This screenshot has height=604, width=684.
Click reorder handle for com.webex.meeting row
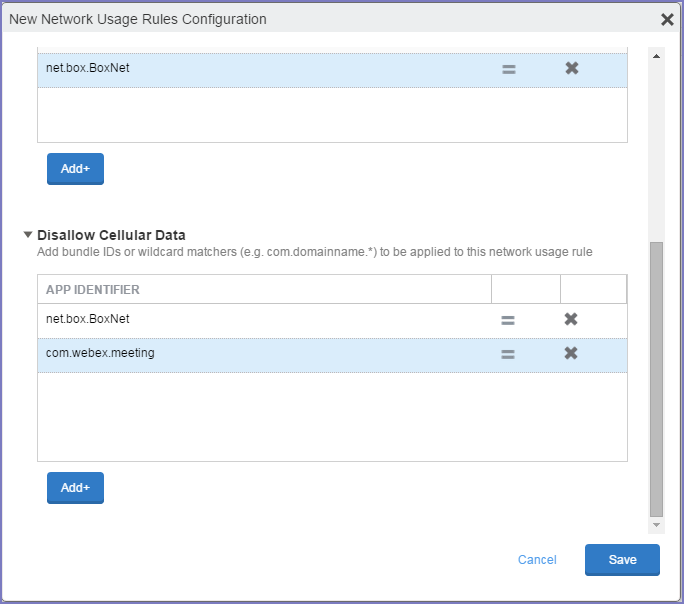click(x=508, y=354)
